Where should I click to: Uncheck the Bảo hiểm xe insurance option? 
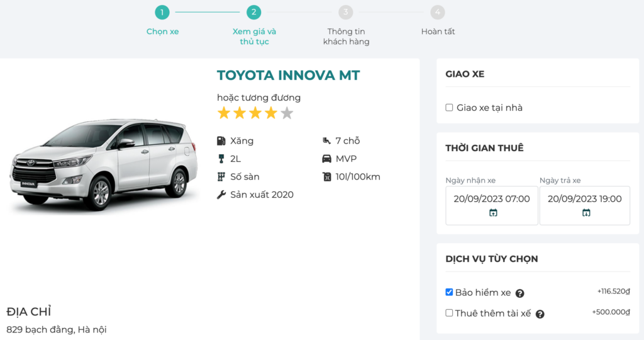449,292
